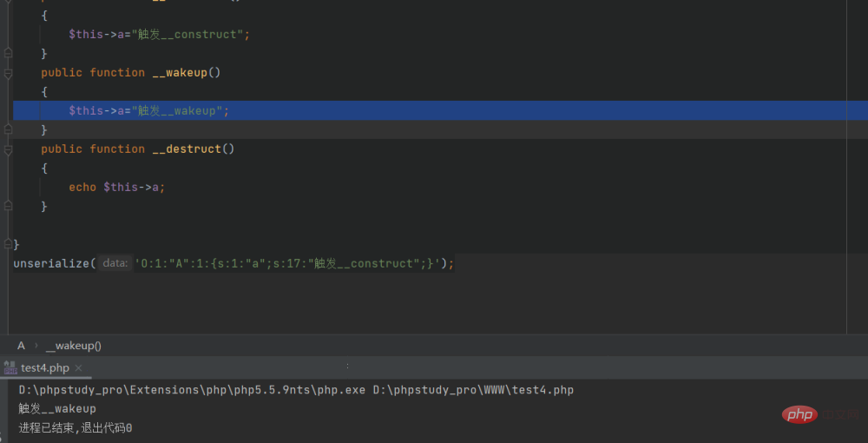This screenshot has height=443, width=868.
Task: Switch to the test4.php run tab
Action: coord(45,367)
